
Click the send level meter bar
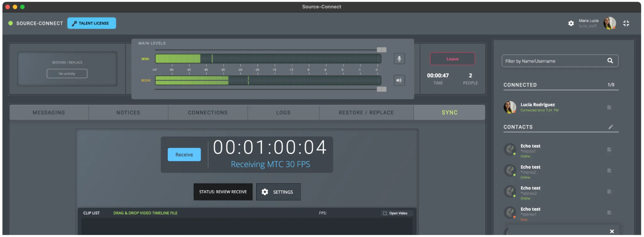268,59
